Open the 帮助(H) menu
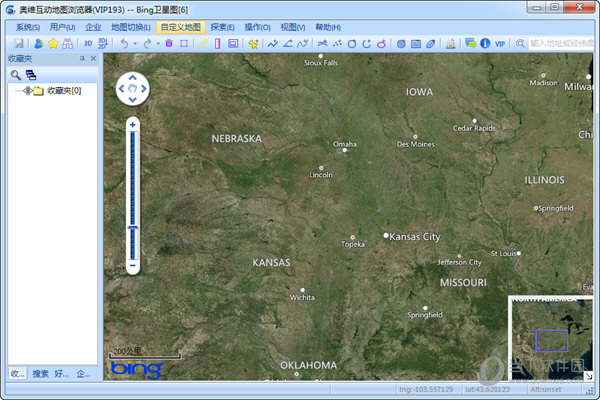The width and height of the screenshot is (600, 400). pyautogui.click(x=328, y=27)
